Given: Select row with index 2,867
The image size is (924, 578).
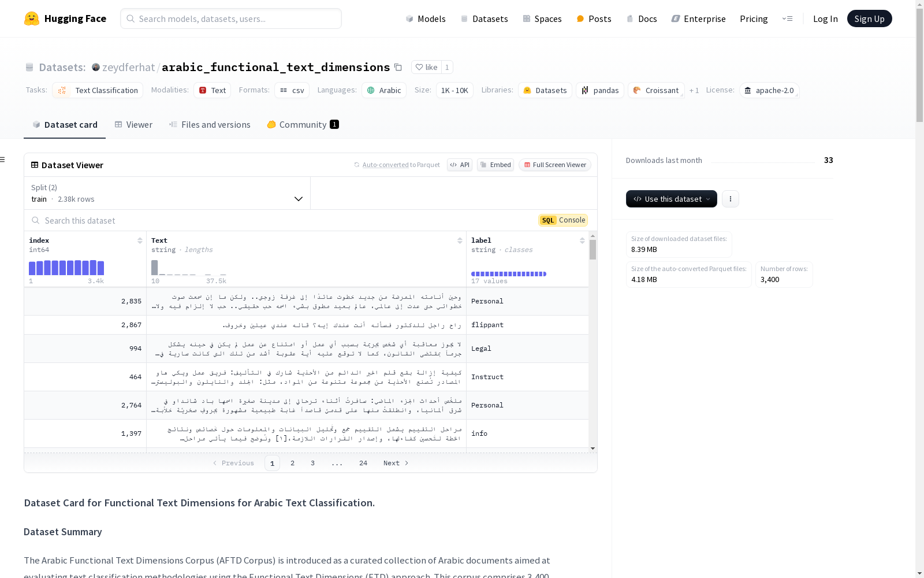Looking at the screenshot, I should pos(306,325).
